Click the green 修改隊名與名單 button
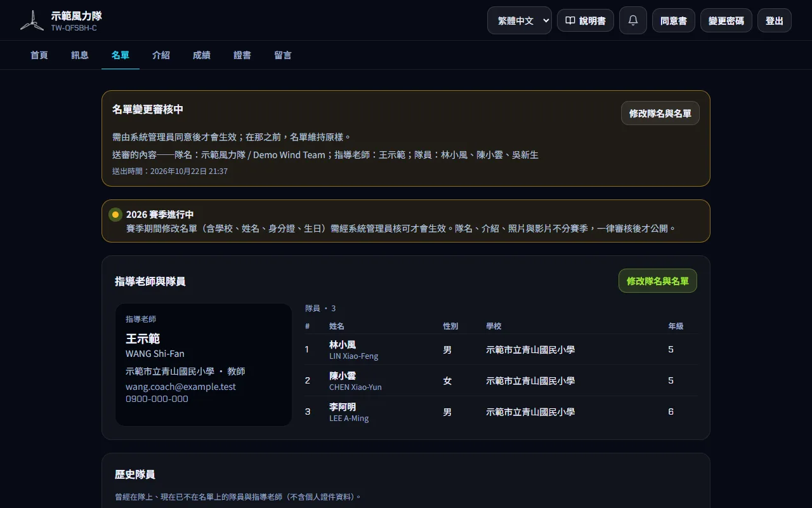Image resolution: width=812 pixels, height=508 pixels. [658, 281]
